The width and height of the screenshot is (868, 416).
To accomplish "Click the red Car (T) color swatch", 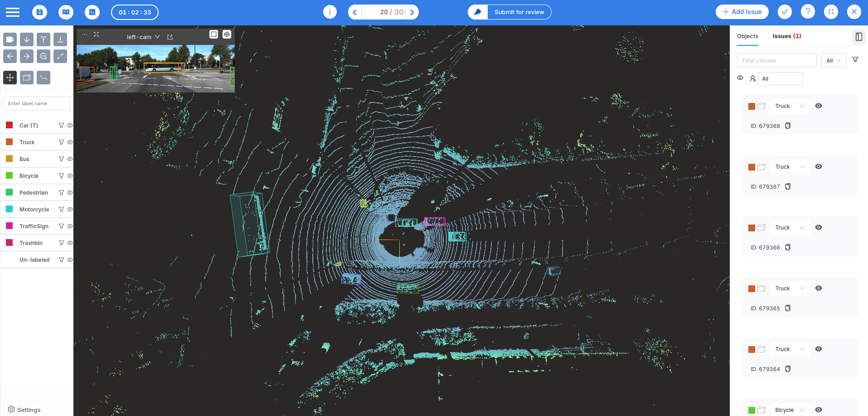I will point(10,125).
